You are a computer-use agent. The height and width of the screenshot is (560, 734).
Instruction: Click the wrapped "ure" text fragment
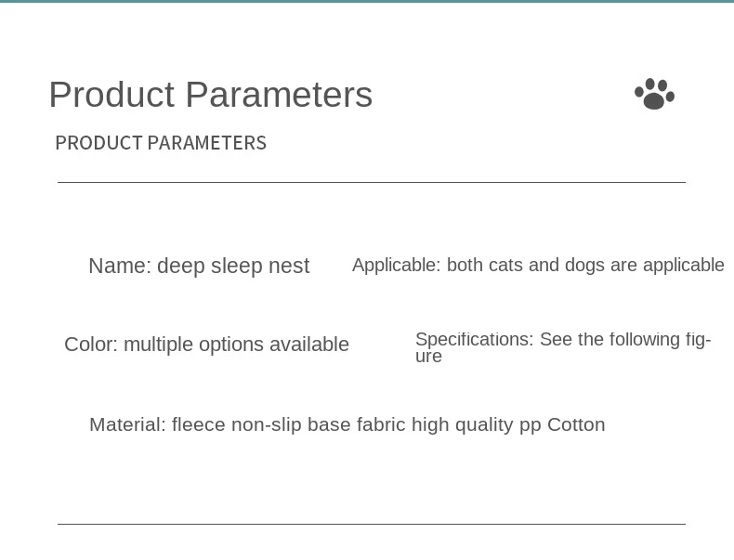point(428,357)
